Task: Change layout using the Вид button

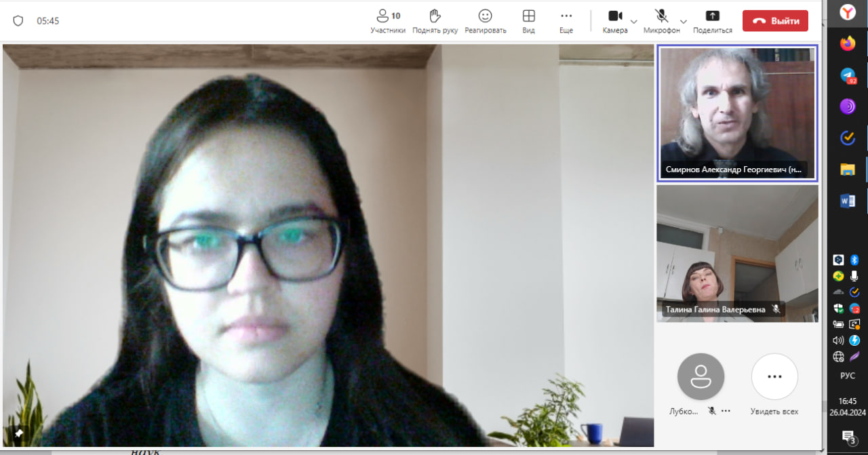Action: pyautogui.click(x=528, y=21)
